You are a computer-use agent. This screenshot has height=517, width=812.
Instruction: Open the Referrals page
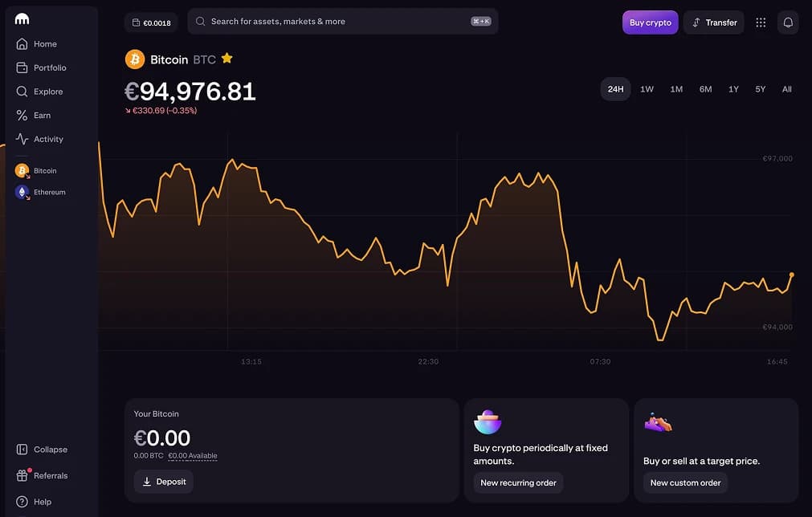[42, 475]
